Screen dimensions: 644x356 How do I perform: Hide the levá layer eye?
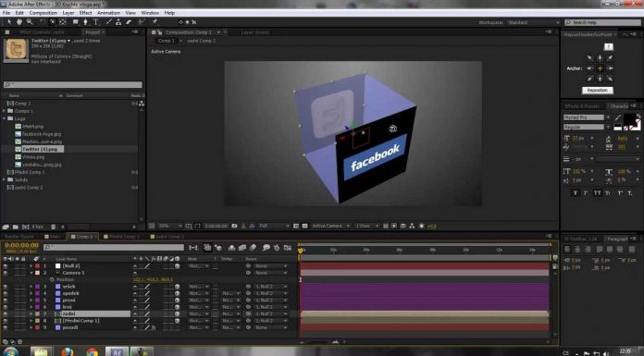[6, 307]
